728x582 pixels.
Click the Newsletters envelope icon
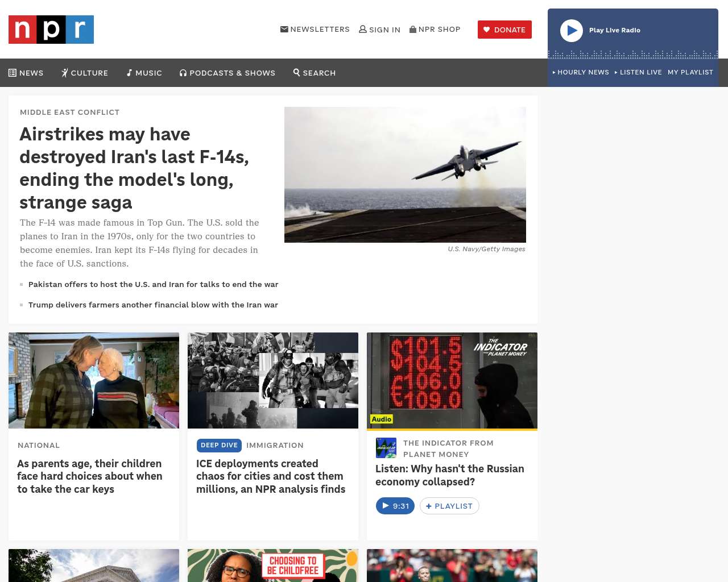pyautogui.click(x=284, y=29)
